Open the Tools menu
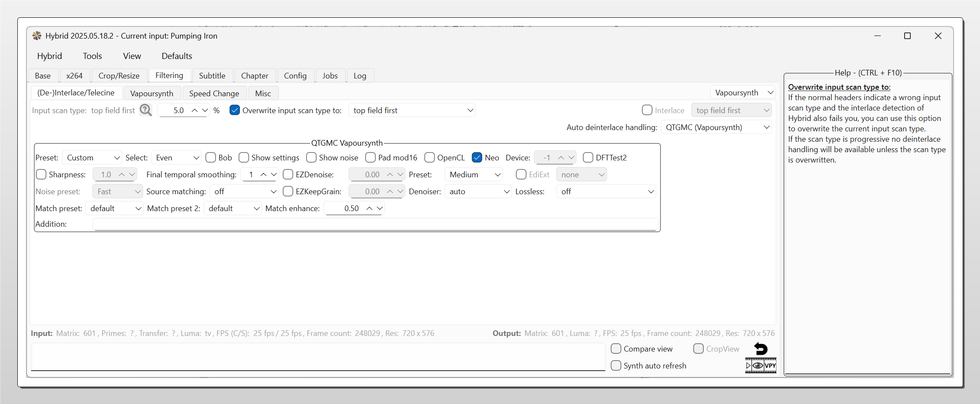The width and height of the screenshot is (980, 404). click(x=92, y=56)
